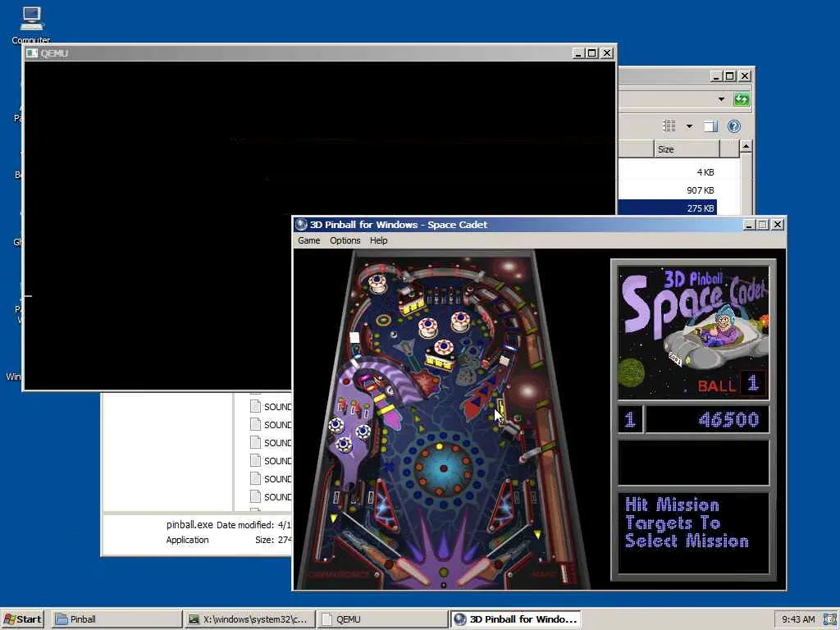Click the 3D Pinball title bar icon
840x630 pixels.
pos(301,225)
